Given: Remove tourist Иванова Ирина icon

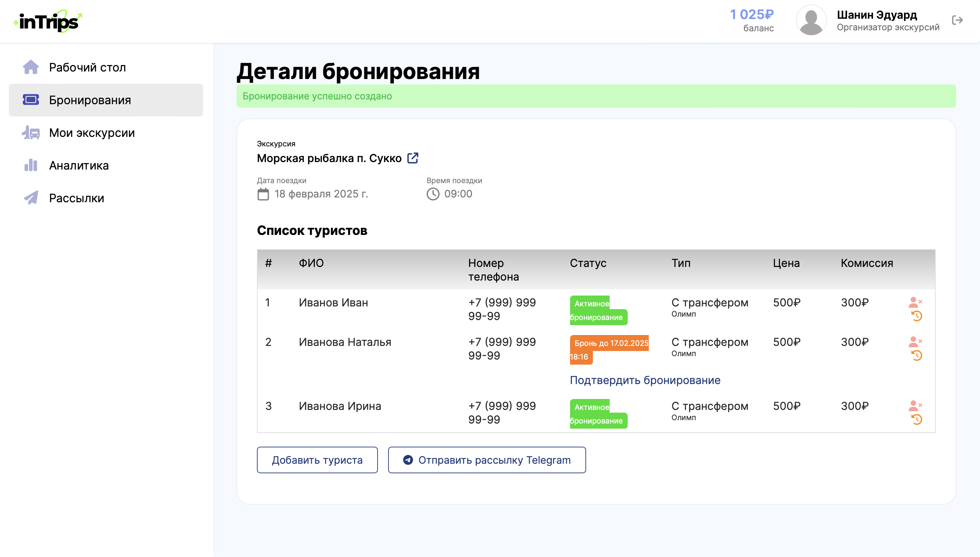Looking at the screenshot, I should pos(915,405).
